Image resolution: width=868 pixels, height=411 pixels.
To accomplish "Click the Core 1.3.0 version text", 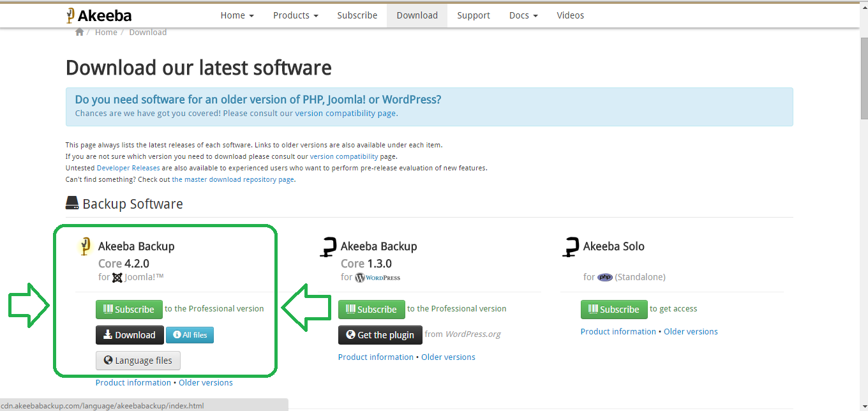I will [x=366, y=264].
